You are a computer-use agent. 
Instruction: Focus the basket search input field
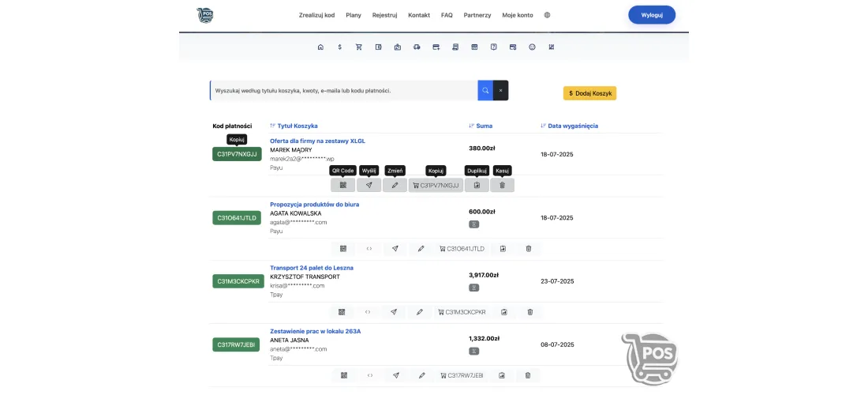click(x=344, y=90)
